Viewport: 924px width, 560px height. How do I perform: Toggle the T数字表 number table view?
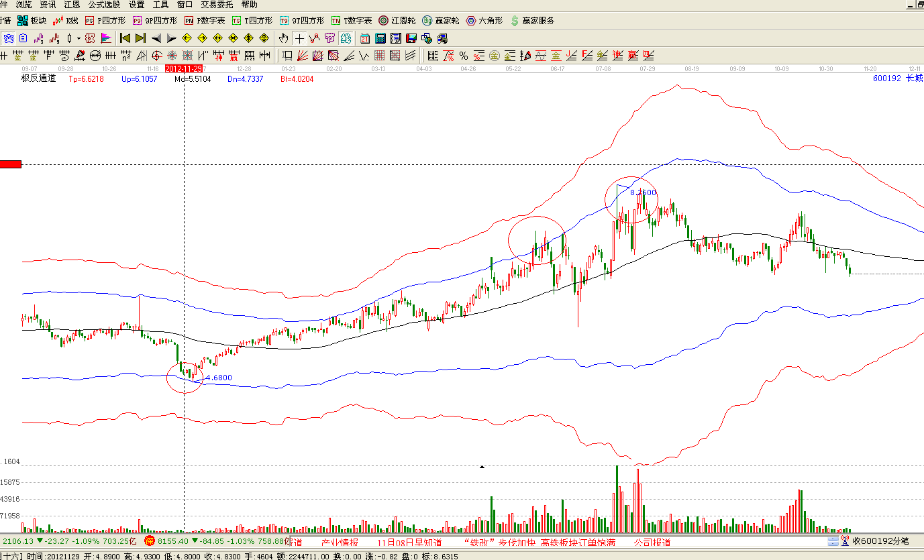tap(352, 21)
